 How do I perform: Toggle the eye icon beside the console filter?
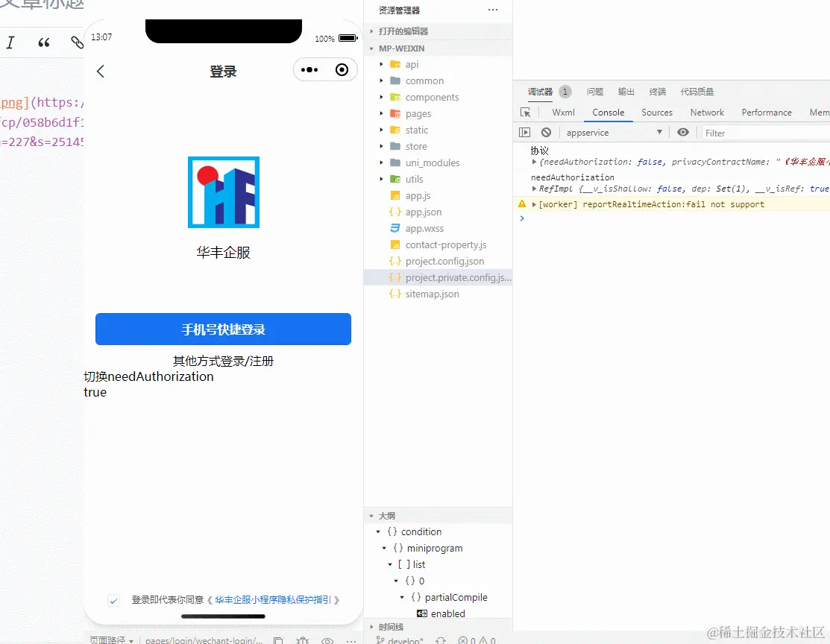point(683,132)
